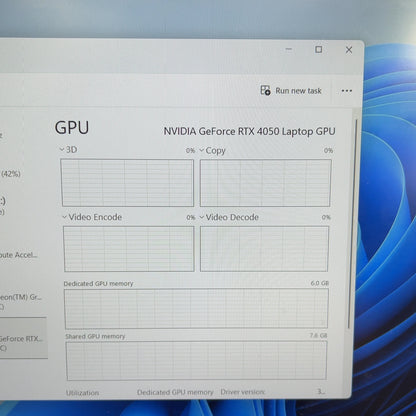Click the Dedicated GPU memory graph
Image resolution: width=416 pixels, height=416 pixels.
click(196, 309)
